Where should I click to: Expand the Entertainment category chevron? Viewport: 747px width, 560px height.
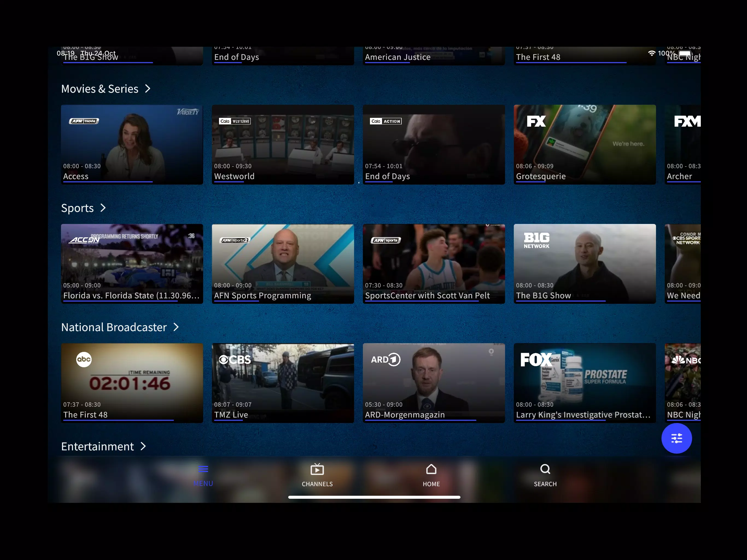tap(143, 447)
